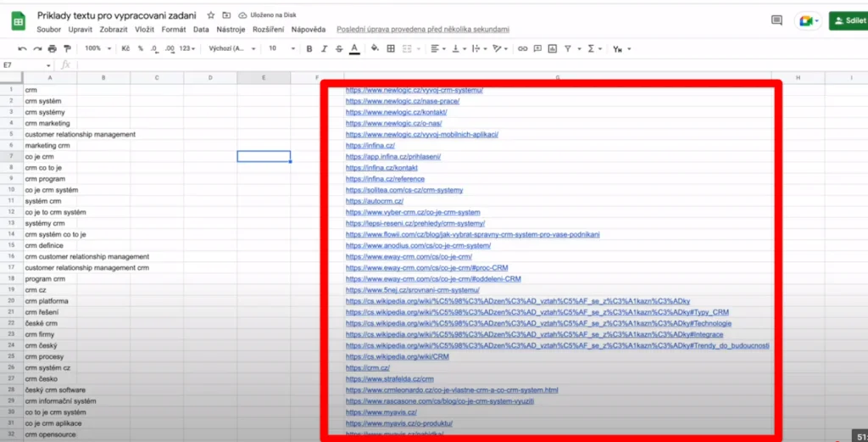Viewport: 868px width, 442px height.
Task: Click the print icon in toolbar
Action: pyautogui.click(x=53, y=48)
